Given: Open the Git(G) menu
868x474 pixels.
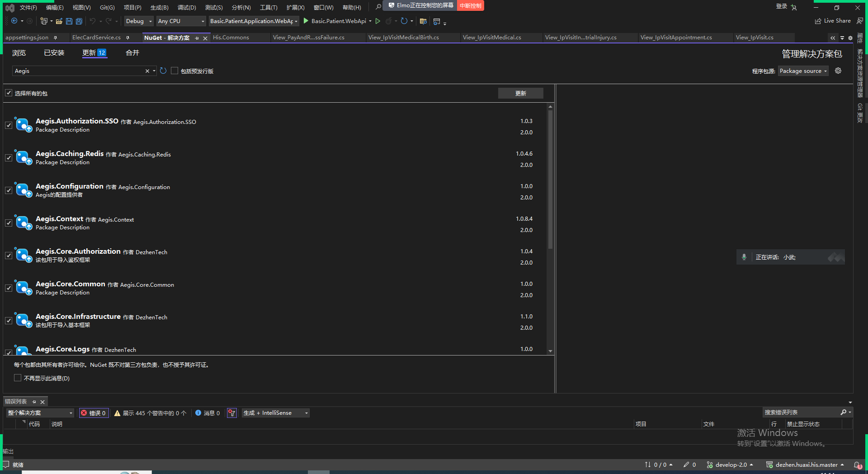Looking at the screenshot, I should coord(107,7).
